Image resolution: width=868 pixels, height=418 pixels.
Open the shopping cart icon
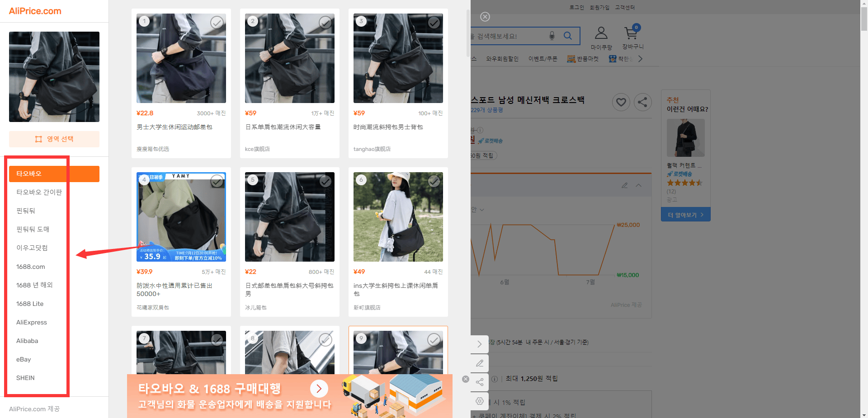point(632,33)
